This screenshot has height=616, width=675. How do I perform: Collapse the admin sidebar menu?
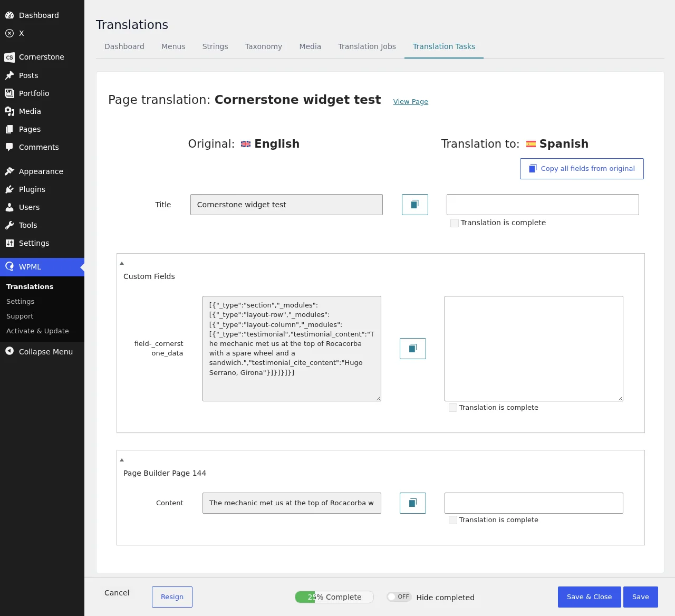pyautogui.click(x=42, y=352)
